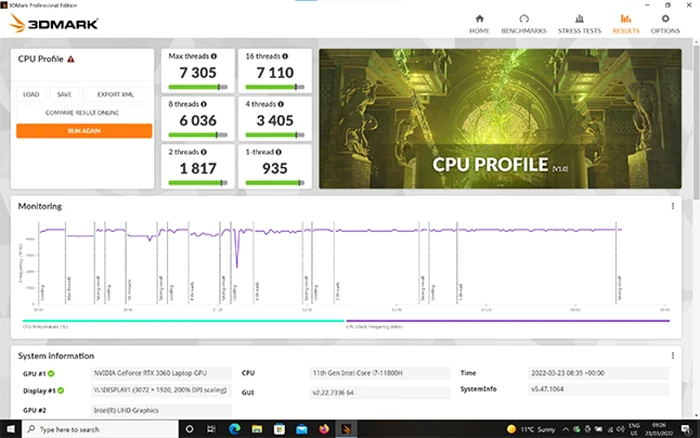Open the Home tab
This screenshot has height=438, width=700.
point(479,24)
